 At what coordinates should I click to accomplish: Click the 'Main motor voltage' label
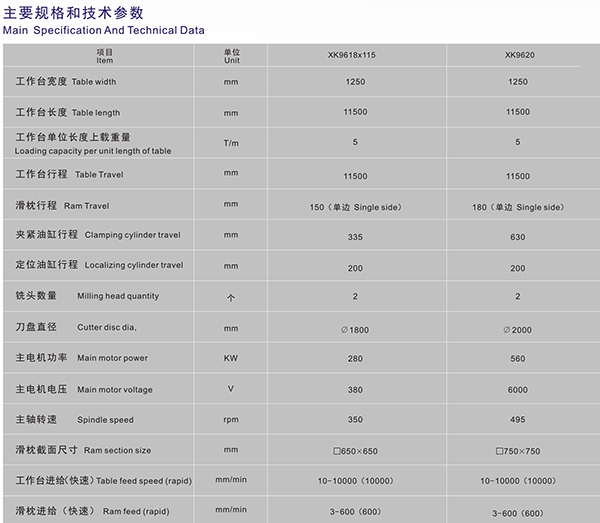[x=115, y=389]
